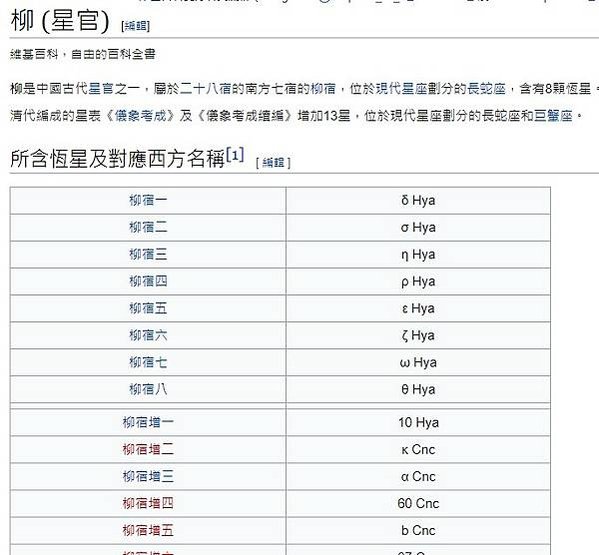Open the 柳宿一 table link
This screenshot has height=555, width=599.
(148, 200)
